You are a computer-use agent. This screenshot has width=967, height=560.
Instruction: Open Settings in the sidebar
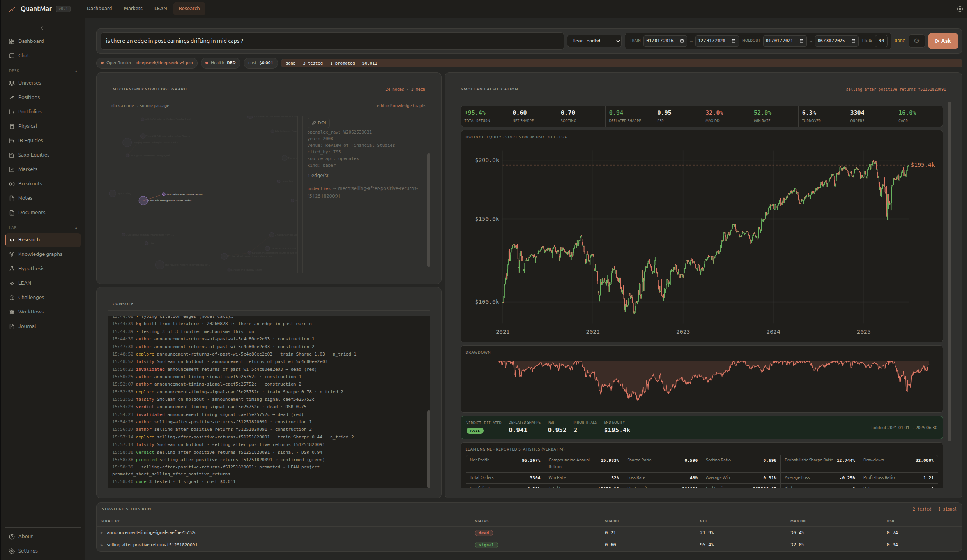point(43,551)
